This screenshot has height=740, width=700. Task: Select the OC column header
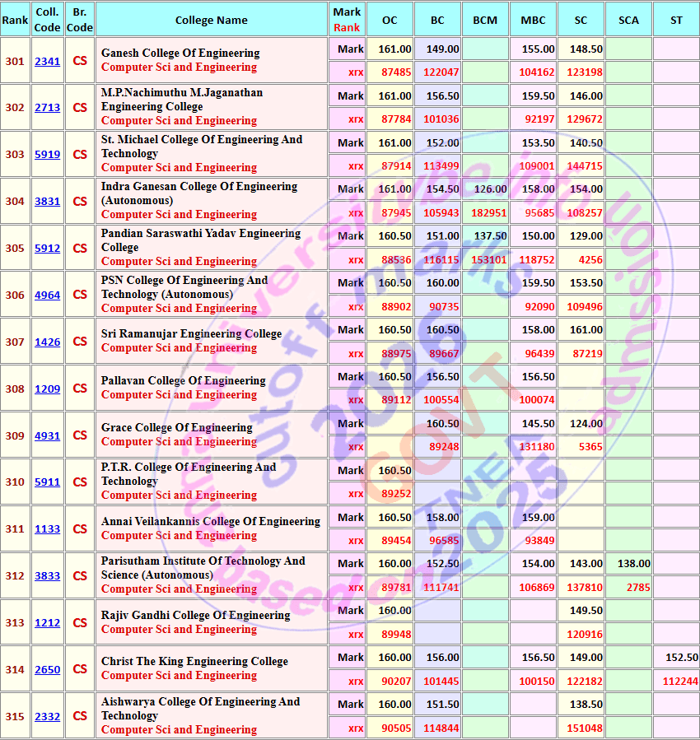[390, 20]
